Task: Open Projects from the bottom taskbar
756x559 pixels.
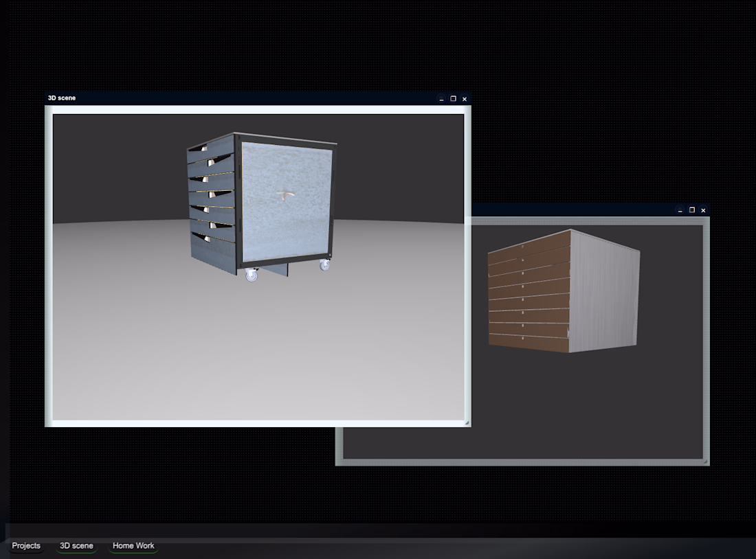Action: click(26, 545)
